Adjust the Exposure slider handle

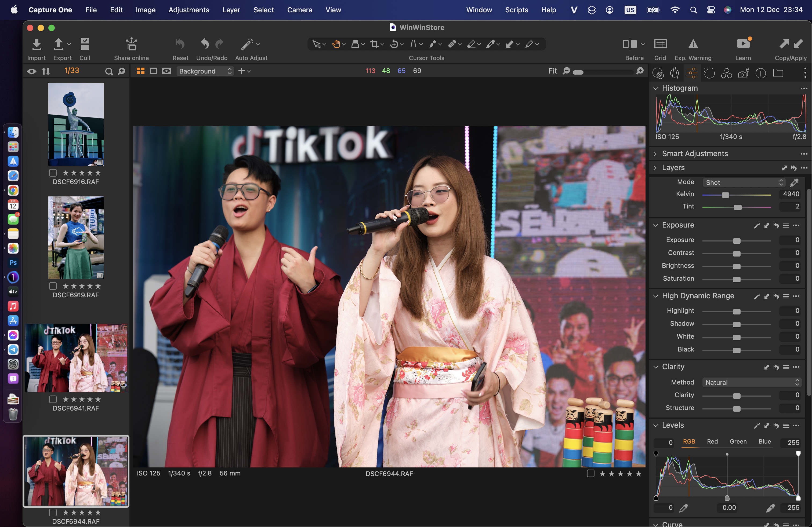(x=737, y=241)
